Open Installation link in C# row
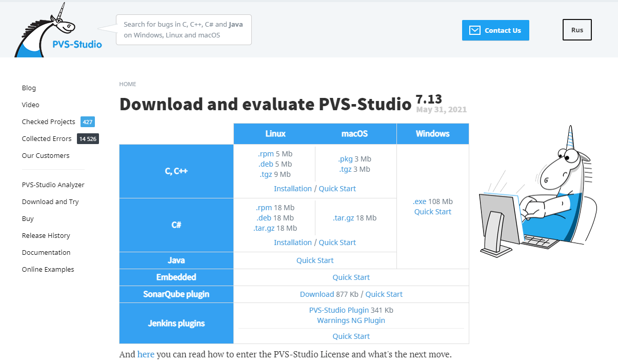Screen dimensions: 618x364 point(293,242)
